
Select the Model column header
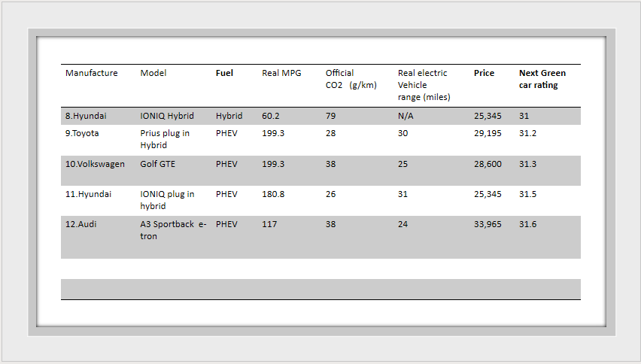point(153,73)
